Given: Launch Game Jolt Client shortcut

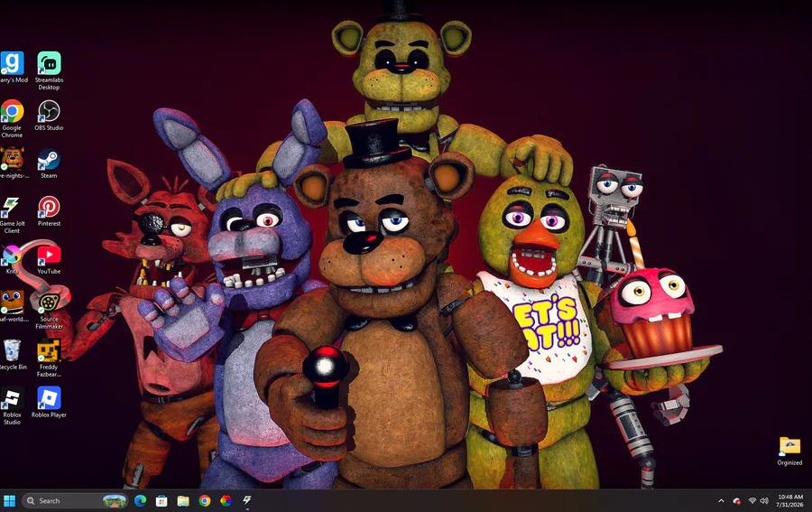Looking at the screenshot, I should [x=12, y=215].
